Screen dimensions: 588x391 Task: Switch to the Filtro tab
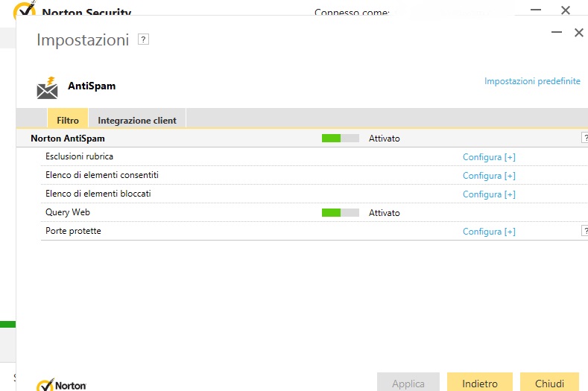(68, 120)
